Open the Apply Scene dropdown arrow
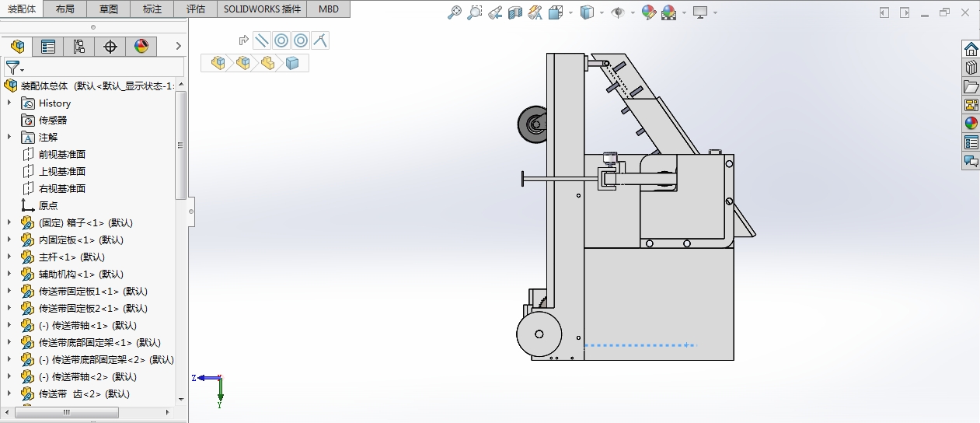 [684, 12]
